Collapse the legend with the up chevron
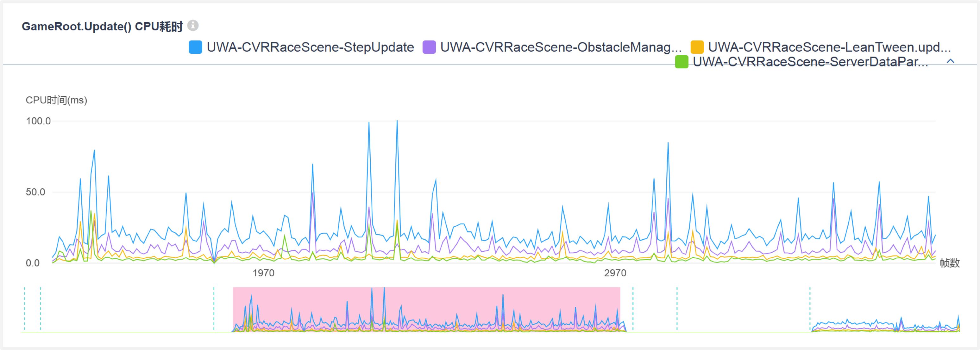 (950, 61)
